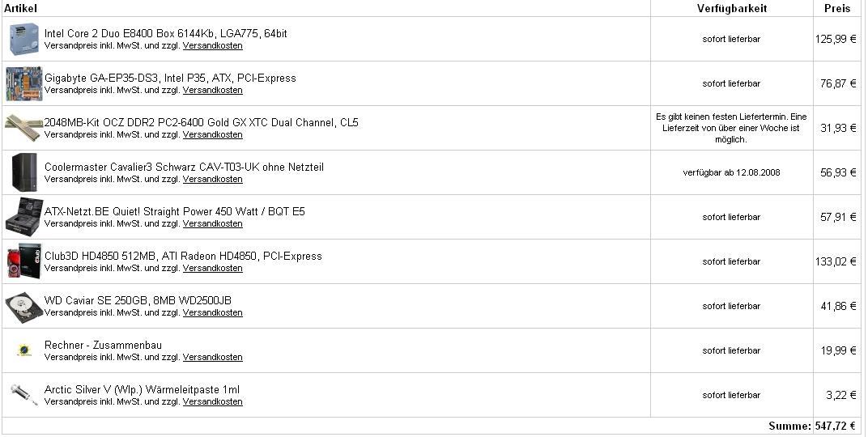Click the OCZ DDR2 RAM kit image
Viewport: 868px width, 437px height.
pyautogui.click(x=24, y=128)
